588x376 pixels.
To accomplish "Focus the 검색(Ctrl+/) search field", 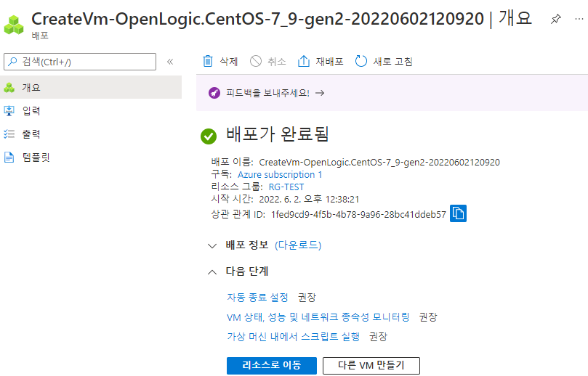I will [80, 62].
